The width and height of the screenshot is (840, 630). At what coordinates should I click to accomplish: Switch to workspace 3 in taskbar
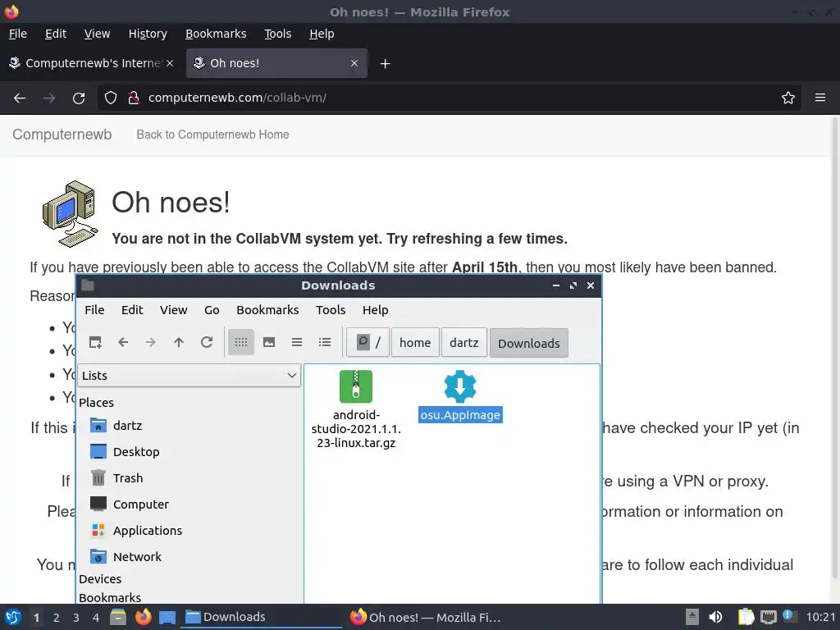76,618
